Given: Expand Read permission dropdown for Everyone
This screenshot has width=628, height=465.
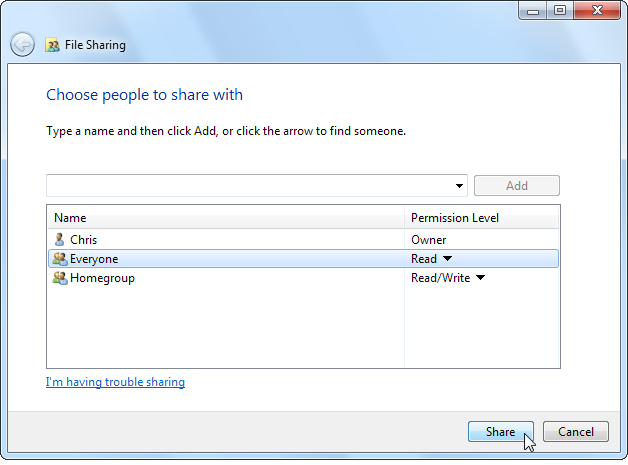Looking at the screenshot, I should pyautogui.click(x=448, y=259).
